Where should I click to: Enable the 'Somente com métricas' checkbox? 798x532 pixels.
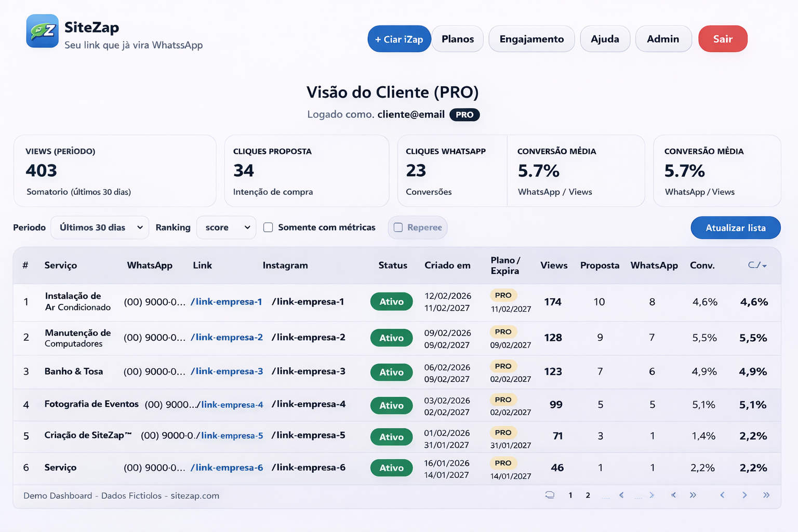(x=268, y=227)
